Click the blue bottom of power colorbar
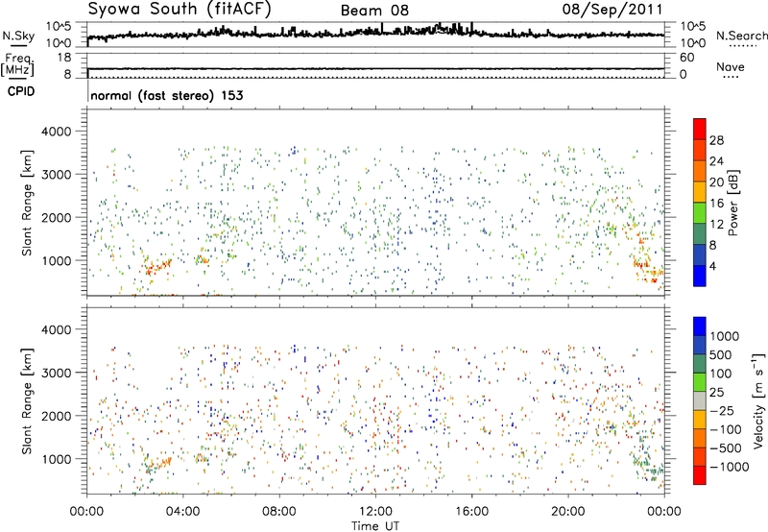Screen dimensions: 768x532 (x=700, y=276)
